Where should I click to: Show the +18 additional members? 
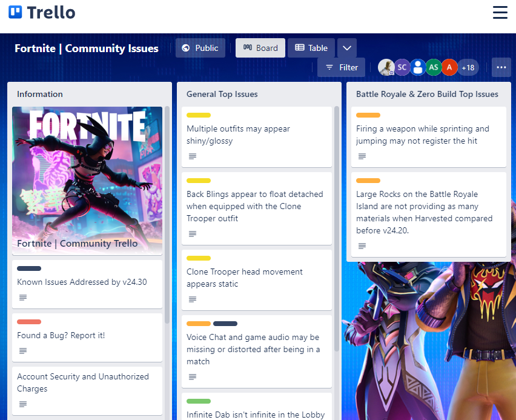468,67
